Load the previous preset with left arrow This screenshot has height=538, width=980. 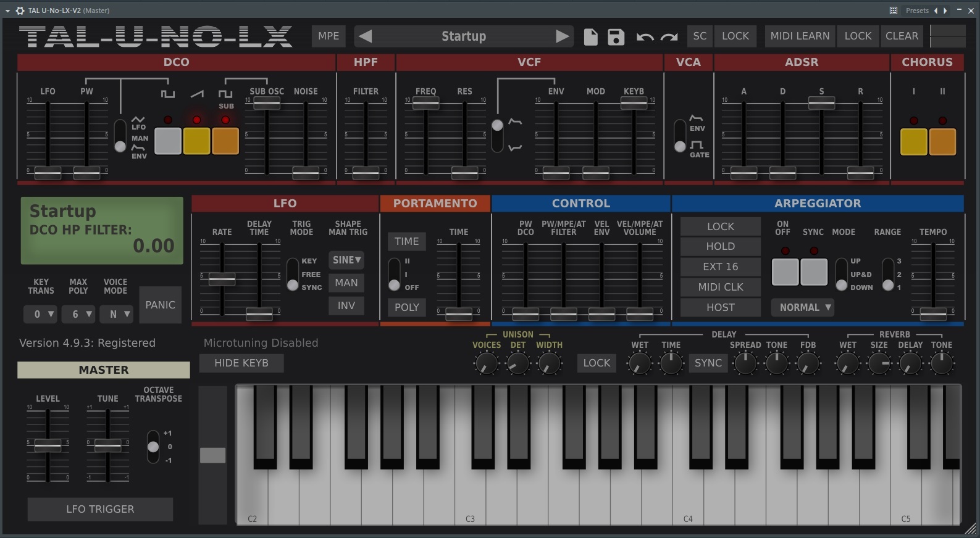click(x=366, y=36)
